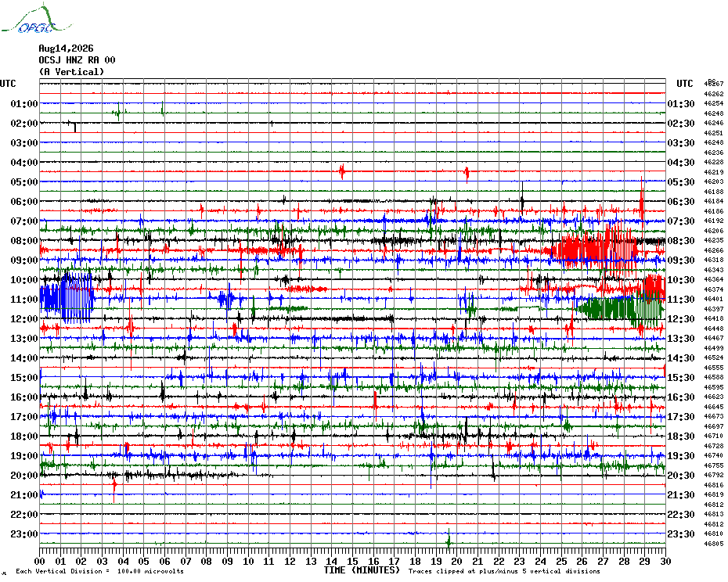Click the station label OCSJ HNZ RA 00
728x582 pixels.
click(77, 60)
